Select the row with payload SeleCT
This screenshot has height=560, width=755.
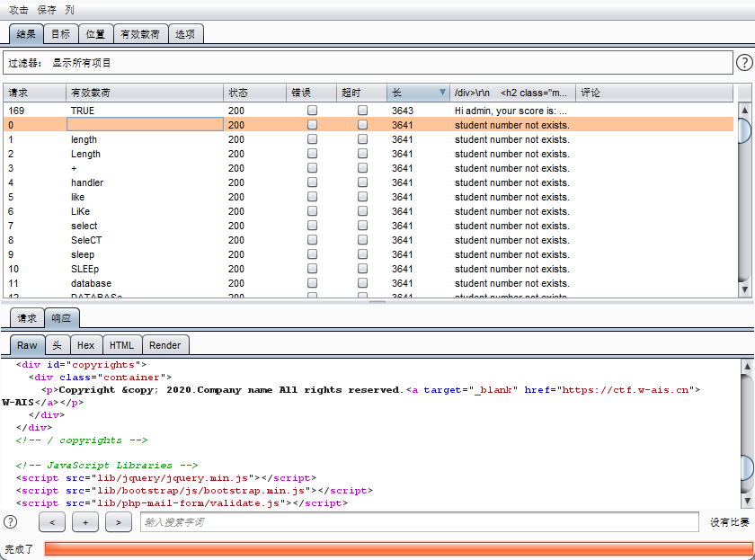368,240
